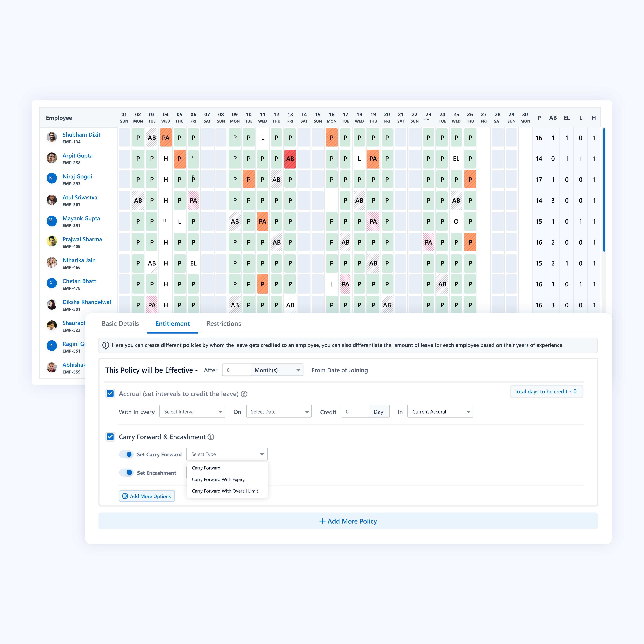The height and width of the screenshot is (644, 644).
Task: Open the Select Interval dropdown
Action: point(192,412)
